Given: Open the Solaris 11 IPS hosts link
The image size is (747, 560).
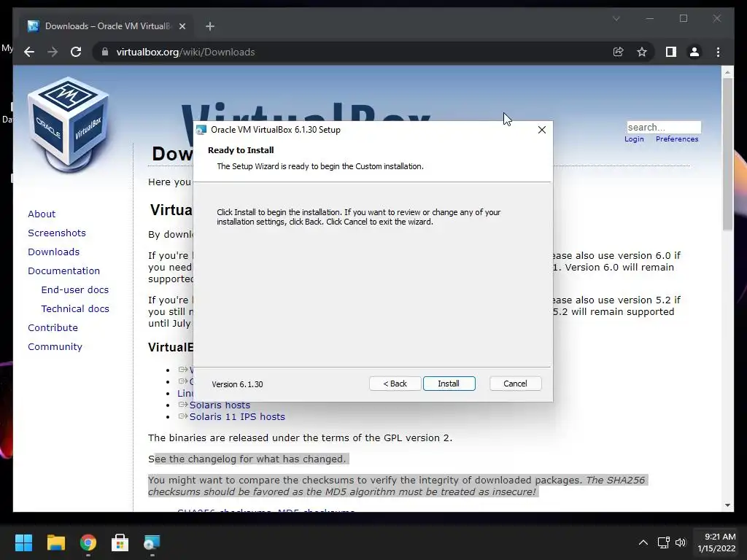Looking at the screenshot, I should click(237, 416).
